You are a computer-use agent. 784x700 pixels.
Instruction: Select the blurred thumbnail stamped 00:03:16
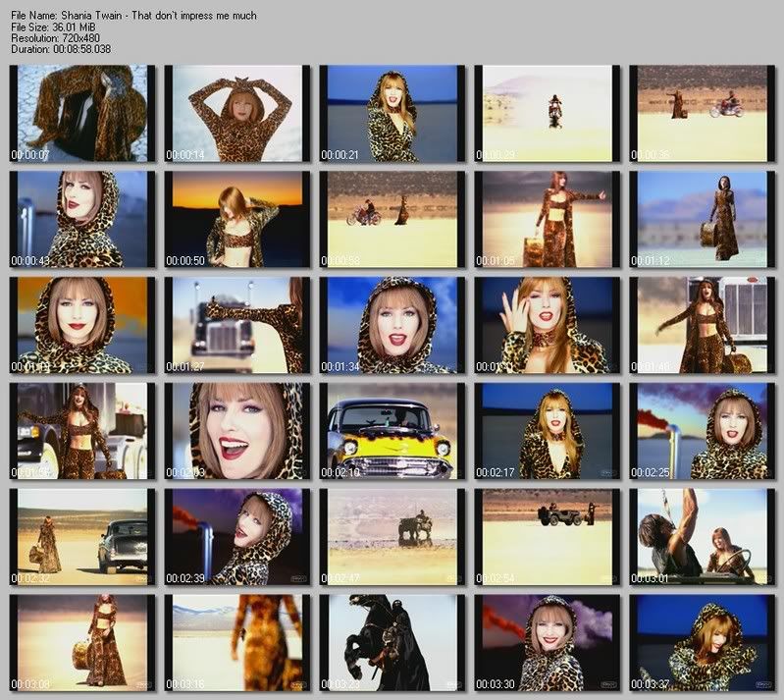tap(237, 643)
